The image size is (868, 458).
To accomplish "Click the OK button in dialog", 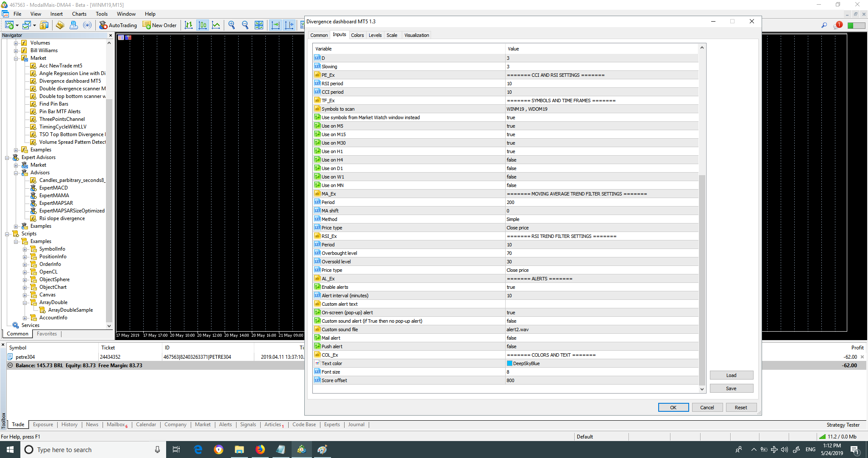I will point(673,408).
